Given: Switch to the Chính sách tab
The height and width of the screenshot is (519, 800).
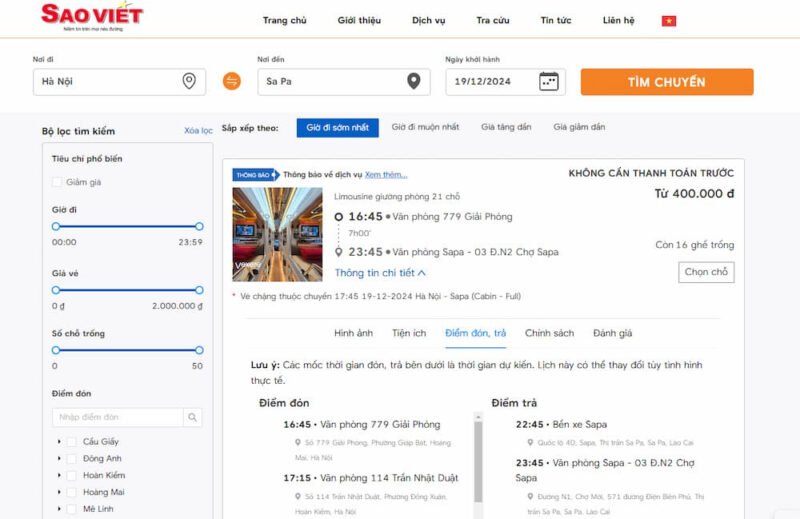Looking at the screenshot, I should [549, 333].
